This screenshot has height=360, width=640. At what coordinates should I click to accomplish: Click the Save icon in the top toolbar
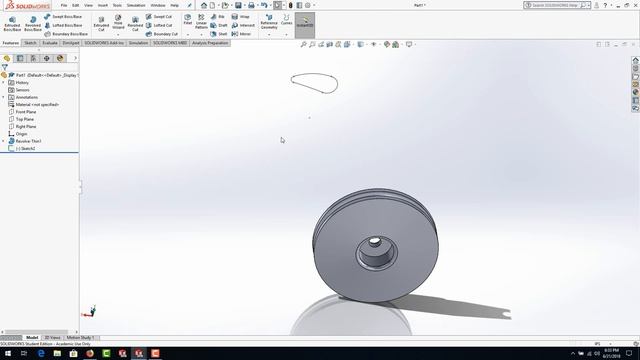[x=238, y=5]
